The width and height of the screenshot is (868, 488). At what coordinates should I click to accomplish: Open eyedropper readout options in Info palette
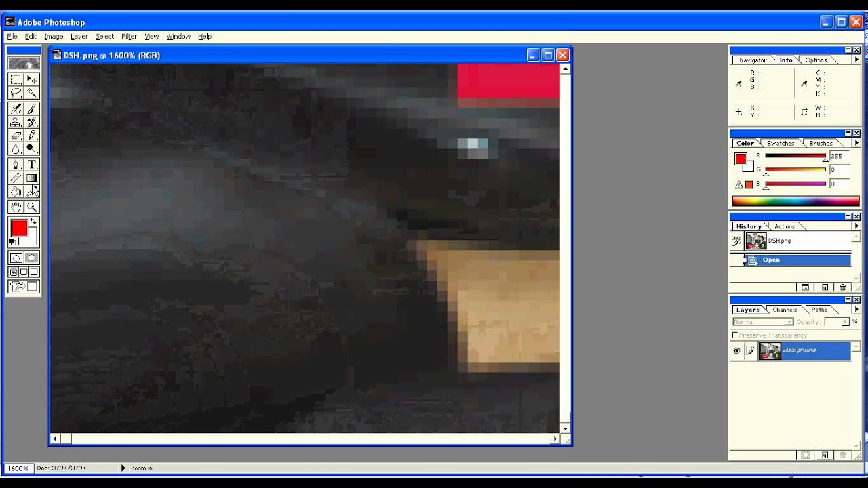pyautogui.click(x=739, y=84)
